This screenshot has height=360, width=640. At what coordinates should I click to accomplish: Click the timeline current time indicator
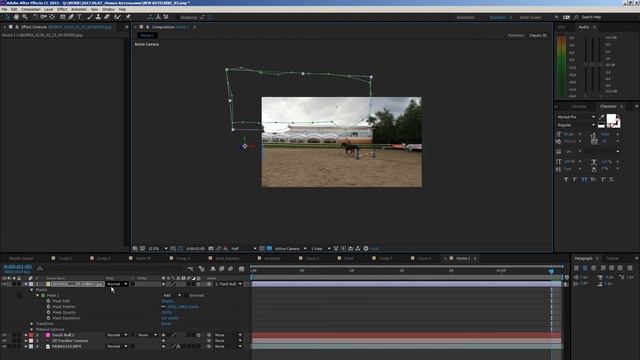(x=551, y=271)
